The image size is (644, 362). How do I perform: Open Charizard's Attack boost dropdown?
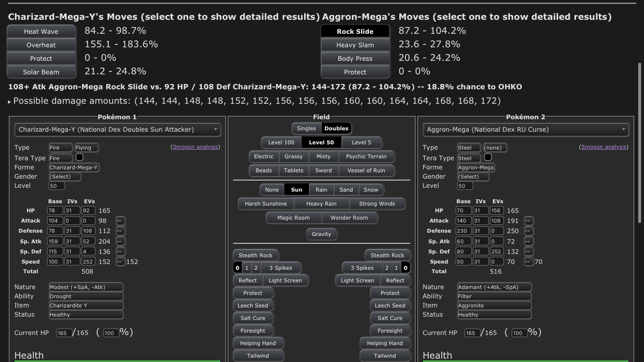[x=121, y=221]
